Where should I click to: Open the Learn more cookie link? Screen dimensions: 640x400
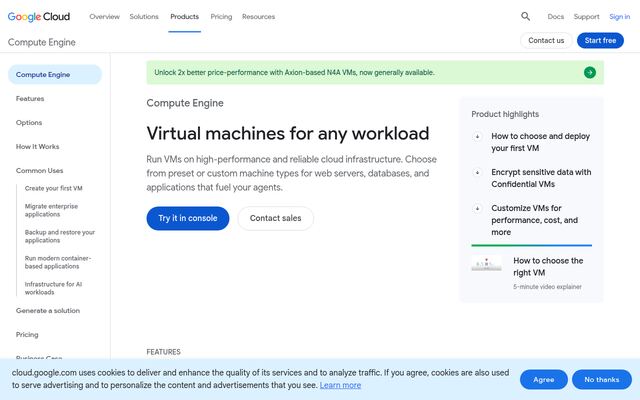tap(340, 385)
